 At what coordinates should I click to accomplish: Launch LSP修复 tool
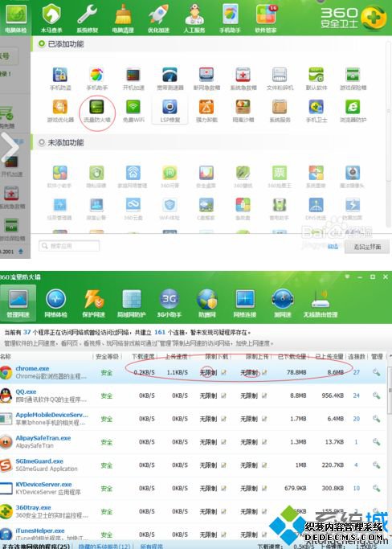click(x=169, y=111)
